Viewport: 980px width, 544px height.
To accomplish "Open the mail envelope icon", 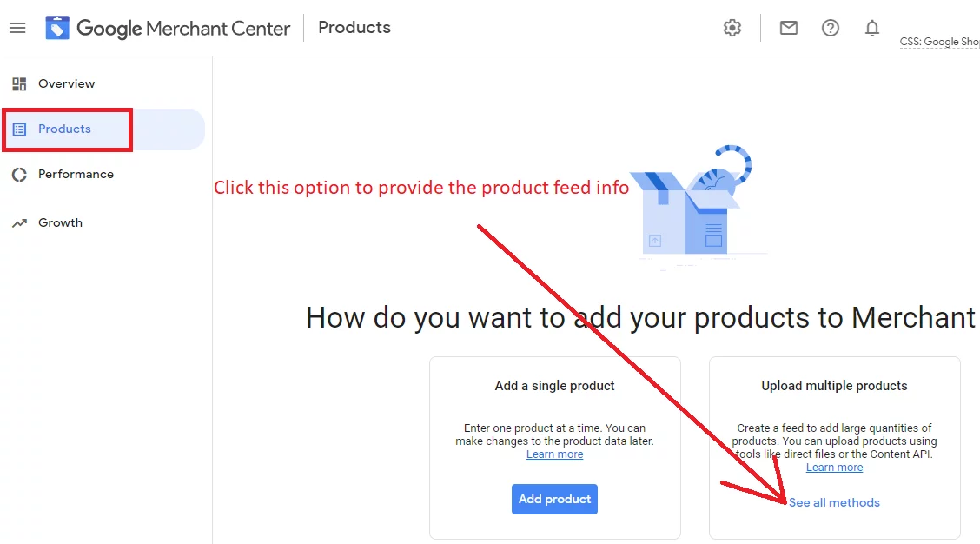I will 789,28.
